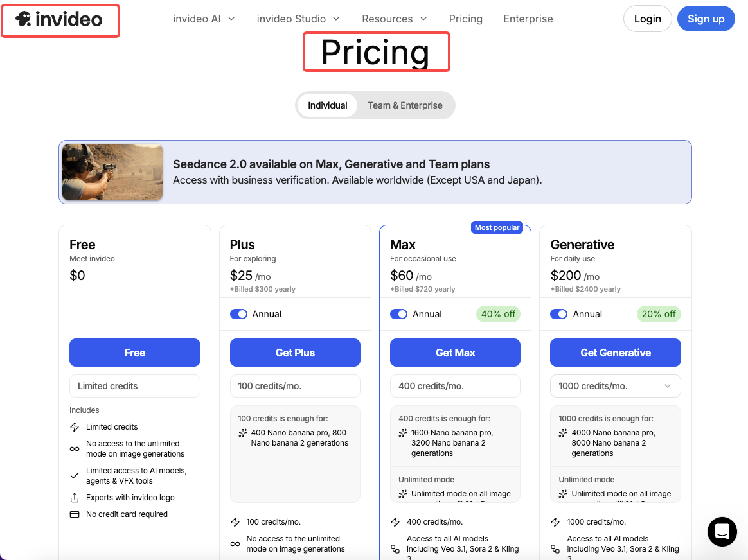Click the $0 price on Free plan
Screen dimensions: 748x560
(77, 276)
